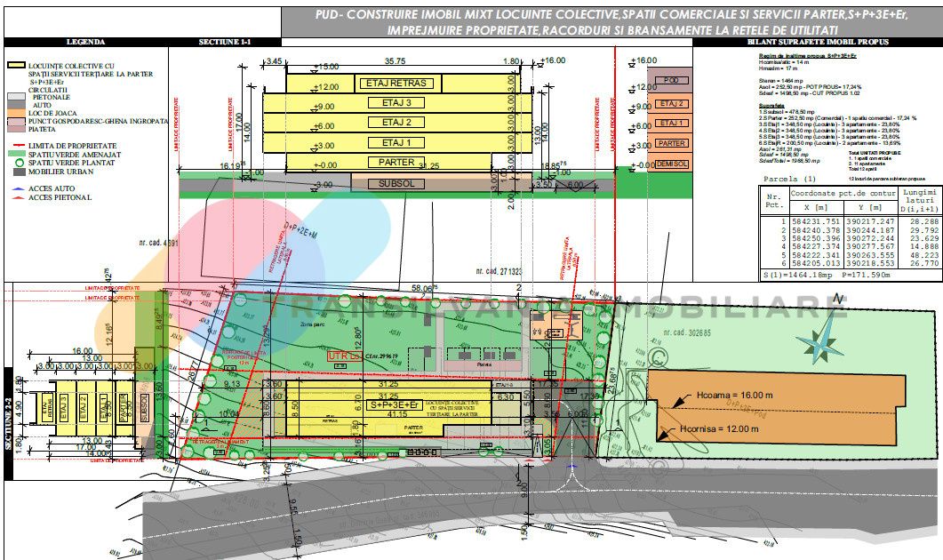Click the LEGENDA header bar

[85, 42]
